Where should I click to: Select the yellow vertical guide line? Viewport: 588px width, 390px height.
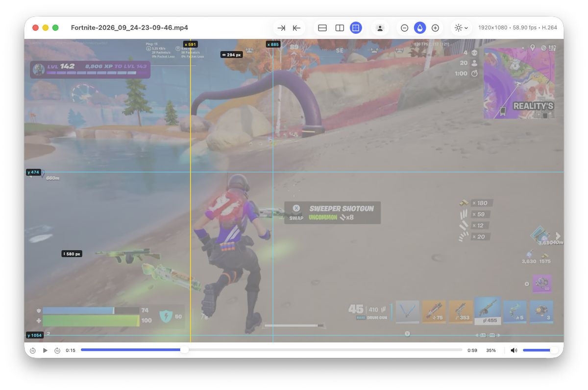tap(190, 196)
